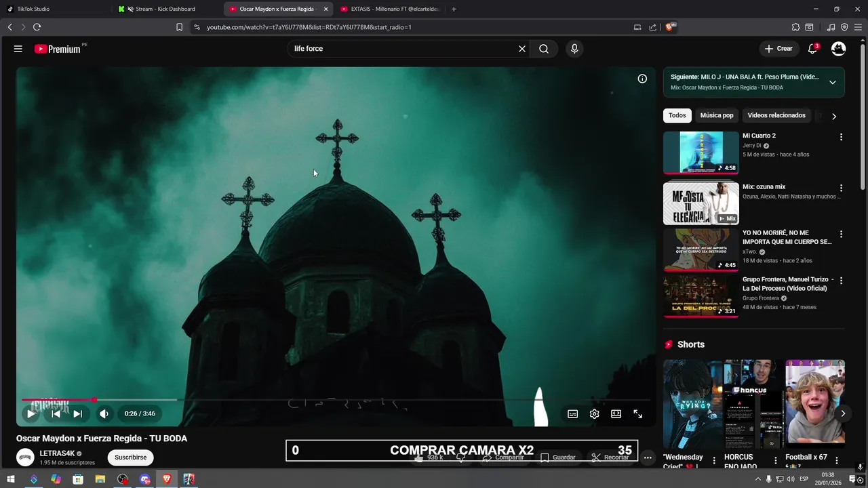This screenshot has width=868, height=488.
Task: Open options for La Del Proceso video
Action: (841, 280)
